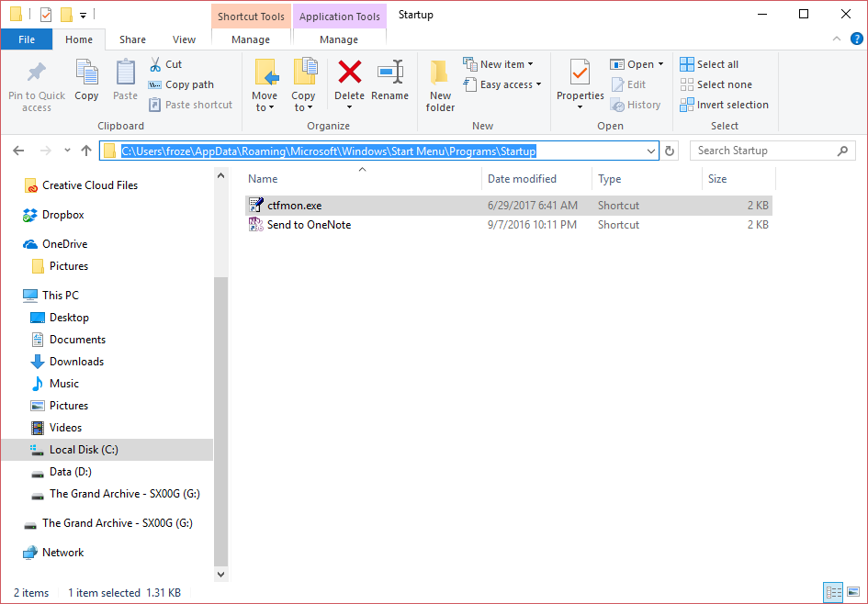The width and height of the screenshot is (868, 604).
Task: Click Invert selection
Action: [724, 105]
